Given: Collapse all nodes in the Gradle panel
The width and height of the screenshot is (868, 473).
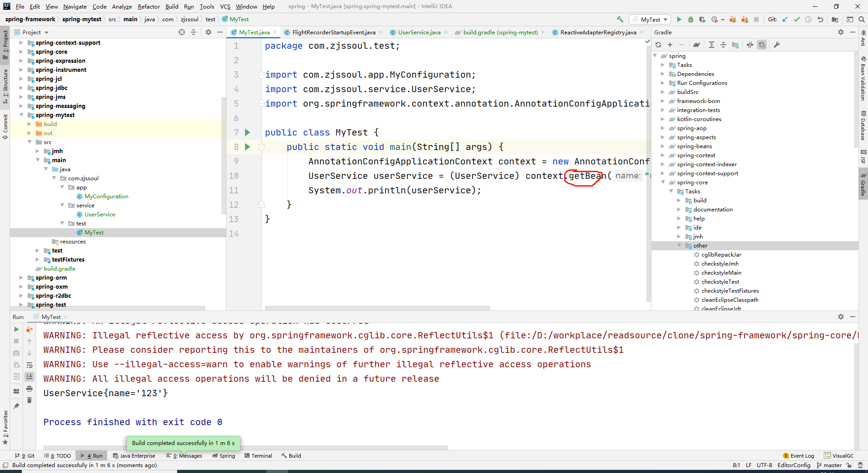Looking at the screenshot, I should 723,45.
